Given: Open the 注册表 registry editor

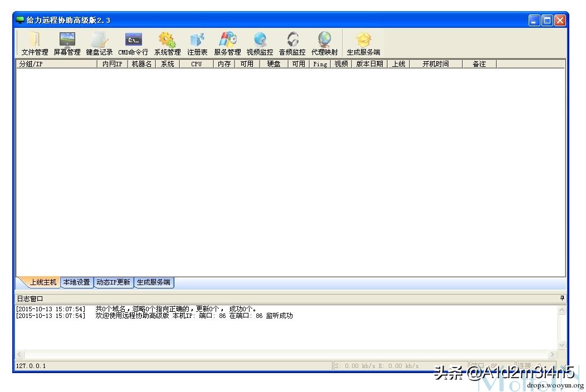Looking at the screenshot, I should pos(197,43).
